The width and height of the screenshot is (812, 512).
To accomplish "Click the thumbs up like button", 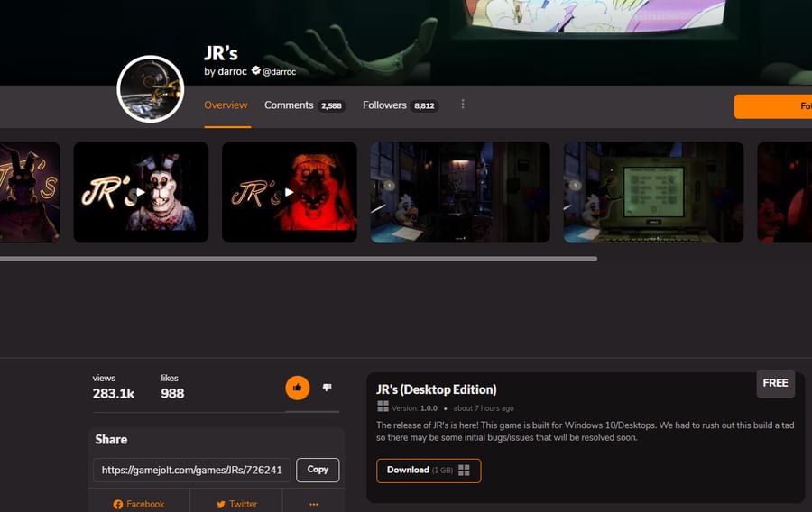I will [x=297, y=388].
